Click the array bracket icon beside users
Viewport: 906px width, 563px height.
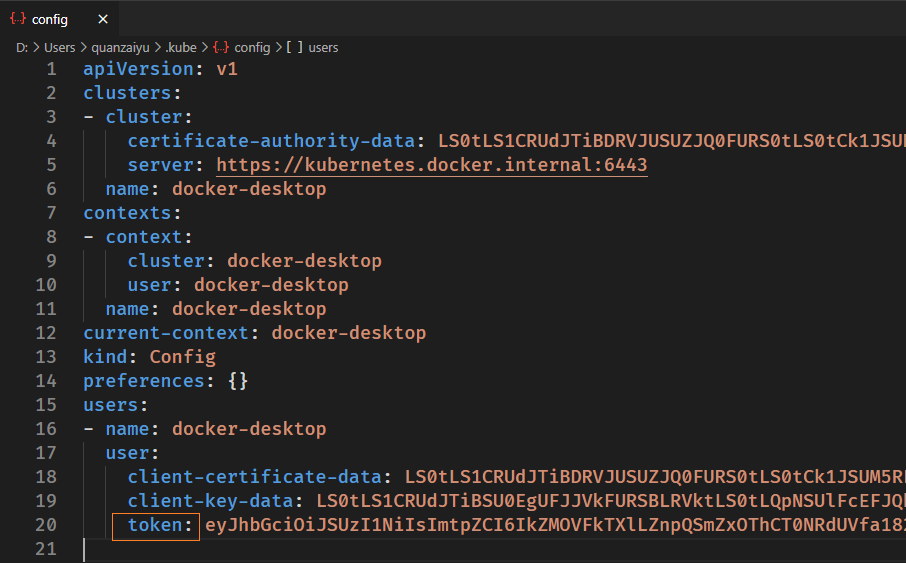pos(295,47)
